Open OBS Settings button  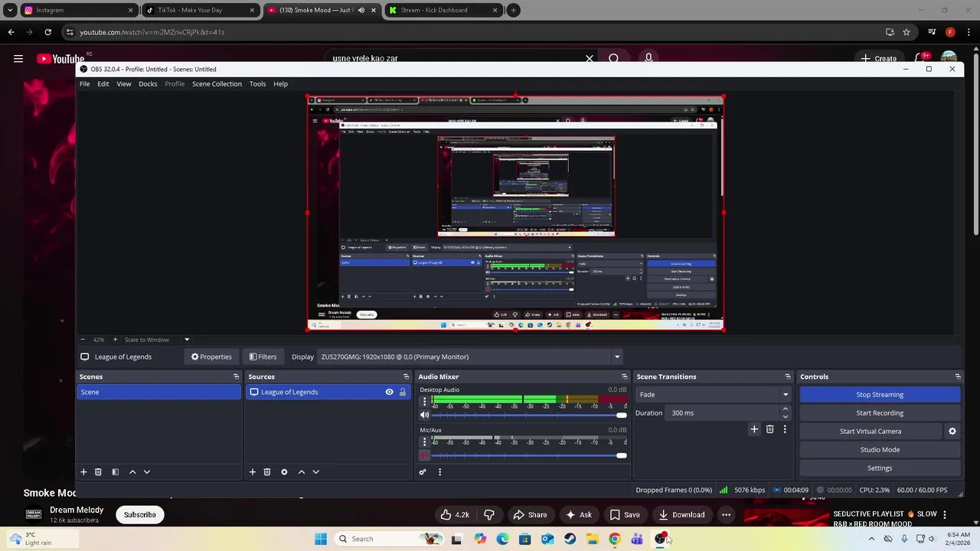coord(880,468)
